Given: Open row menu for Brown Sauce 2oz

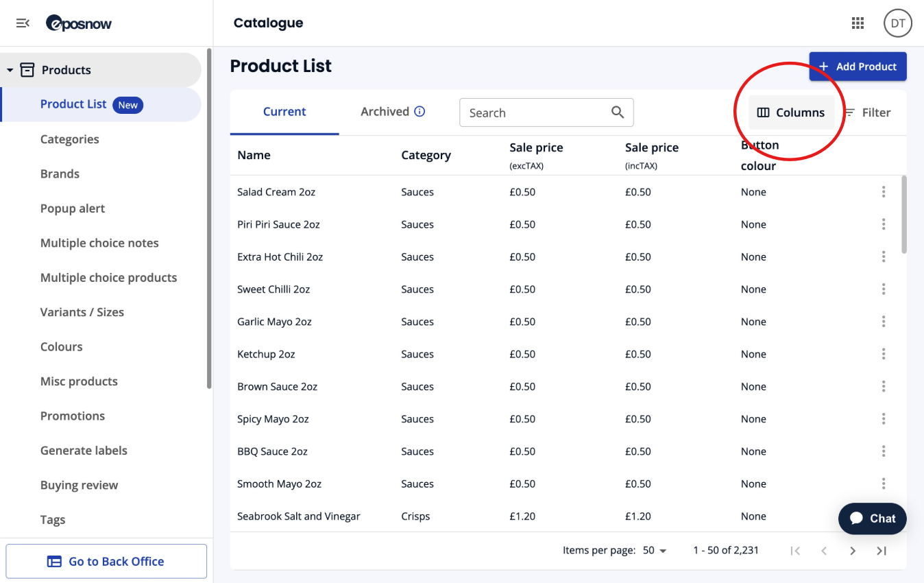Looking at the screenshot, I should (884, 386).
